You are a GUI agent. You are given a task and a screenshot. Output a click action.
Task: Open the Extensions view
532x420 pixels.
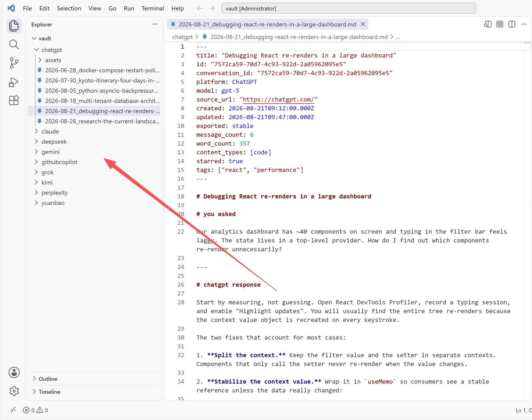point(14,100)
